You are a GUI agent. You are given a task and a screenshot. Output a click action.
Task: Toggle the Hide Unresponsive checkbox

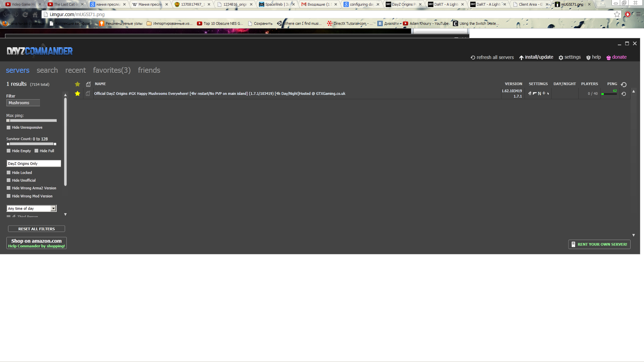[x=9, y=127]
